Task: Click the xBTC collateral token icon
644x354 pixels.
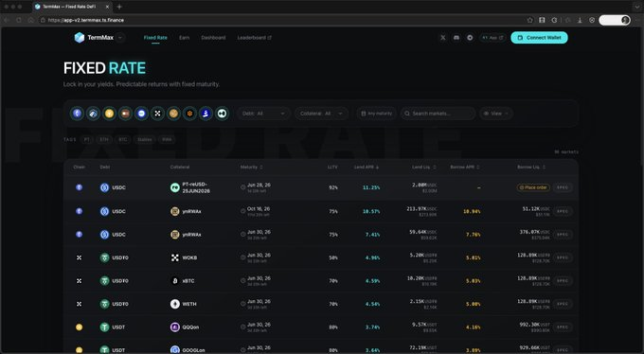Action: click(x=175, y=281)
